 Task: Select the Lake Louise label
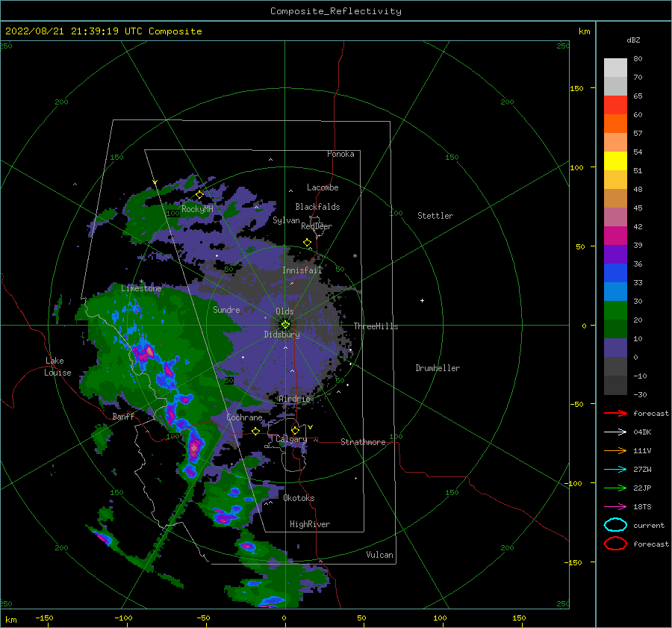(57, 367)
